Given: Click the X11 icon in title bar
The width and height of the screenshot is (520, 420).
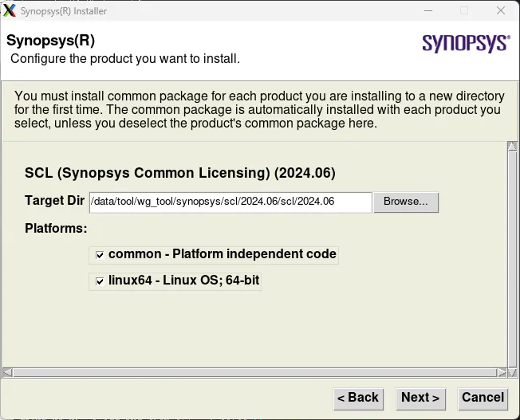Looking at the screenshot, I should coord(10,10).
